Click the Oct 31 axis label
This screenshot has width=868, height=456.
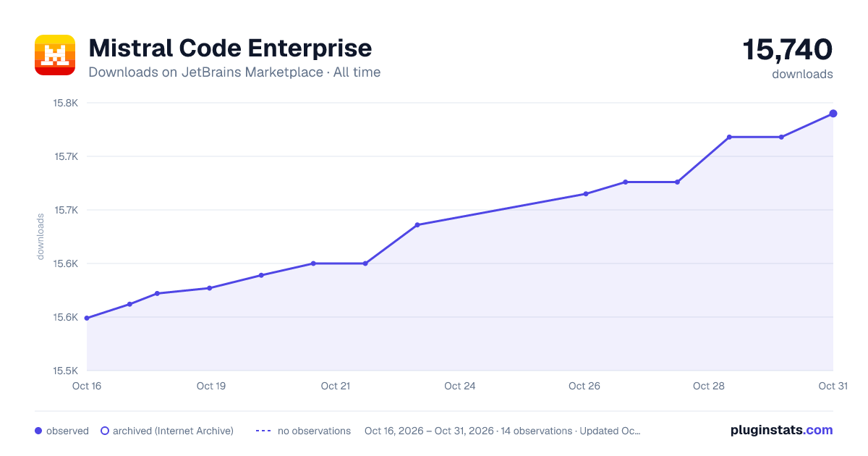click(x=833, y=386)
